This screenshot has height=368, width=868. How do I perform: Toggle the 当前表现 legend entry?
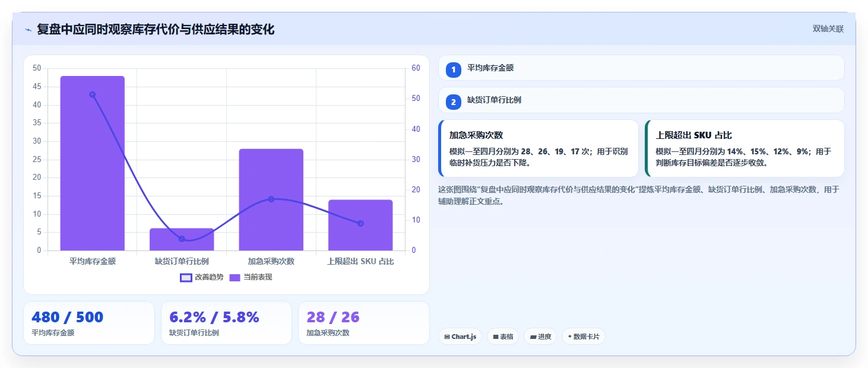[251, 277]
